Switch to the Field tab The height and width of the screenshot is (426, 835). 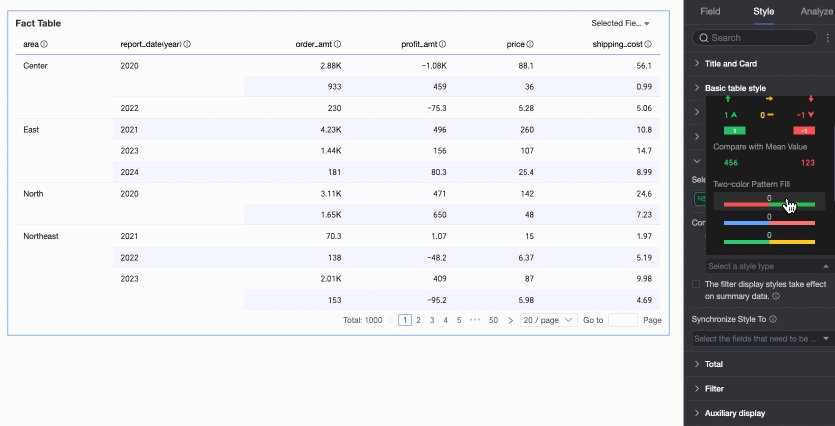point(710,12)
